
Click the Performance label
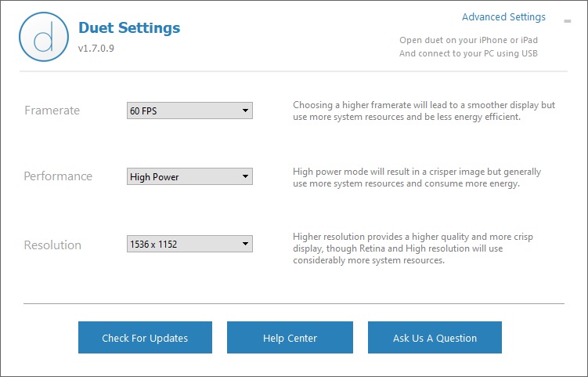click(x=58, y=176)
